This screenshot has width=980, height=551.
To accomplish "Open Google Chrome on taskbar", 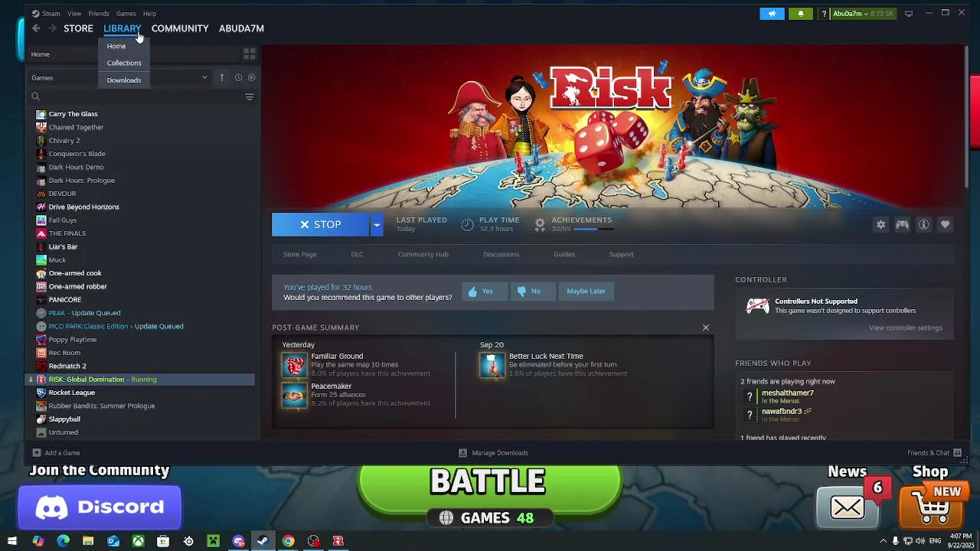I will [288, 541].
